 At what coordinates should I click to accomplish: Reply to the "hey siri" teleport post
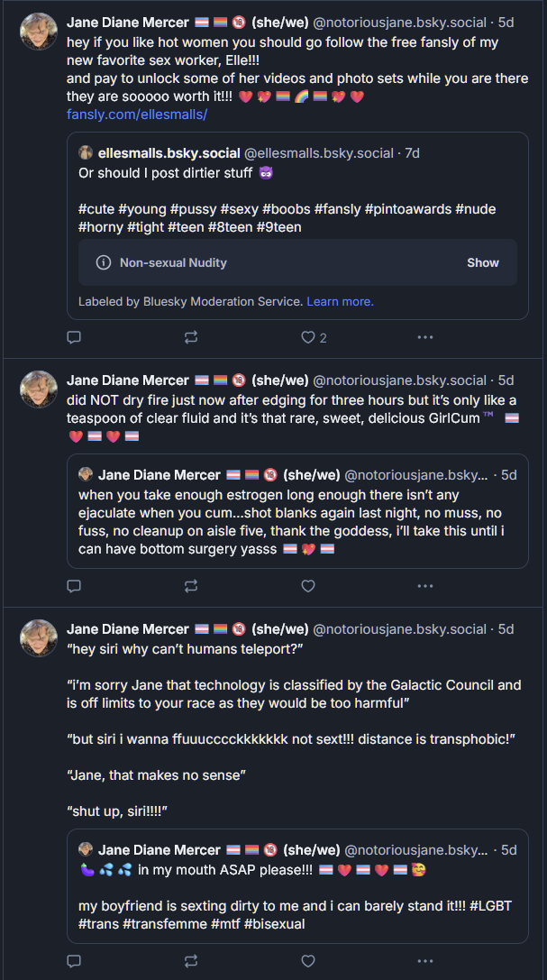tap(75, 960)
